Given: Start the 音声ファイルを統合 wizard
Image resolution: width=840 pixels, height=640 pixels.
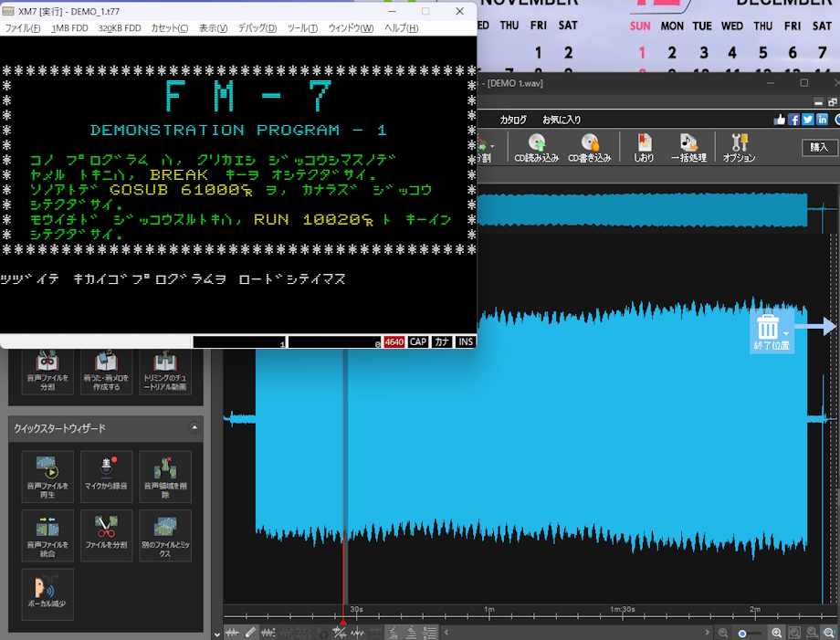Looking at the screenshot, I should click(47, 536).
